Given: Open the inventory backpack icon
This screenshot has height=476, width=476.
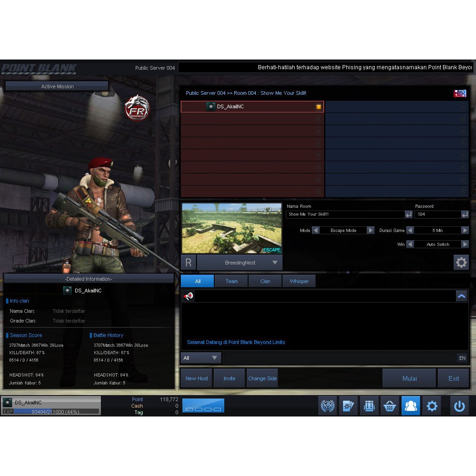Looking at the screenshot, I should (369, 405).
